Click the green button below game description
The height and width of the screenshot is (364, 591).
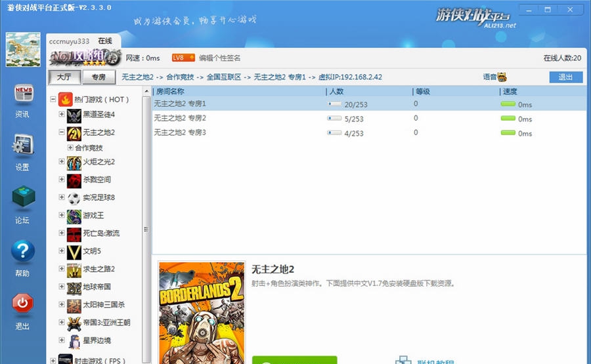coord(294,360)
